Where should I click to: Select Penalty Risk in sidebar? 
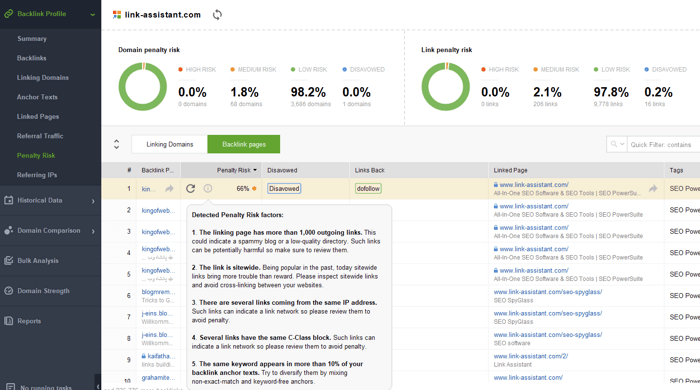tap(36, 155)
